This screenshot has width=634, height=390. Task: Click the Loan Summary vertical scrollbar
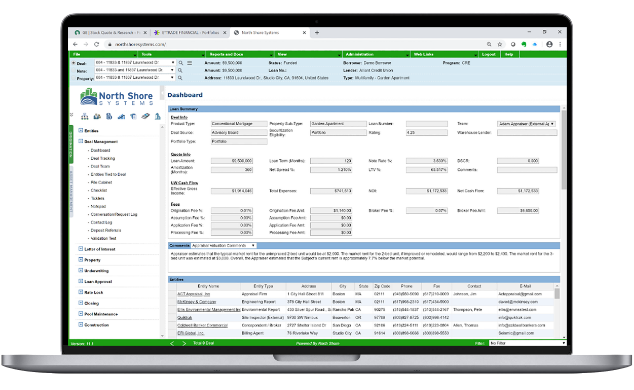pos(564,172)
